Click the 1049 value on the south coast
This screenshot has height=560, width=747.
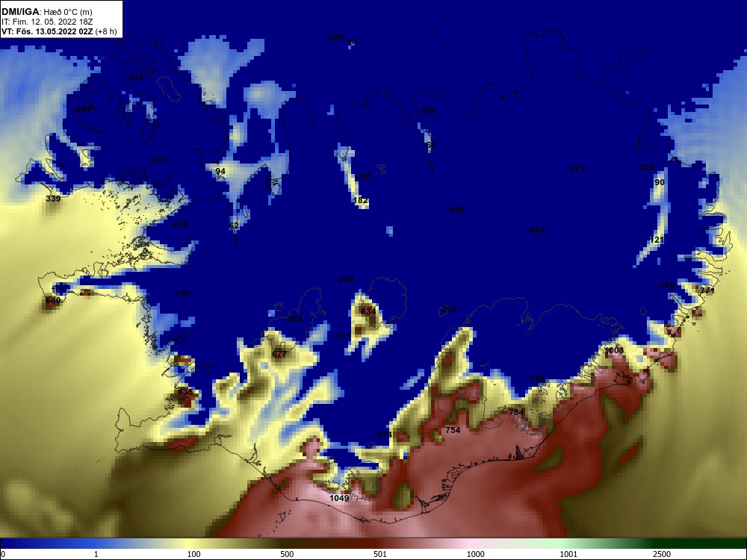pos(339,498)
